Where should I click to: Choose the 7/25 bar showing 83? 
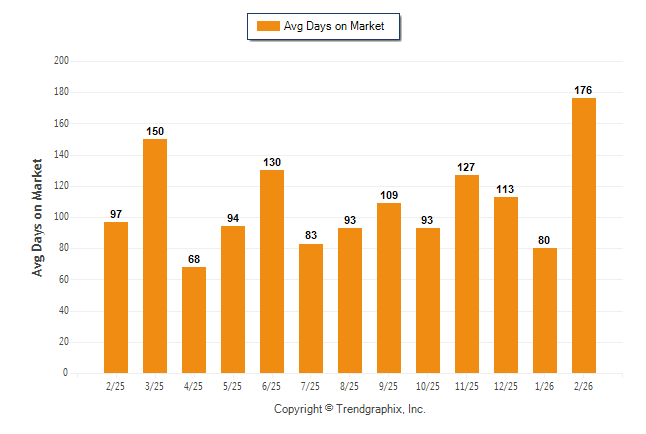coord(311,308)
